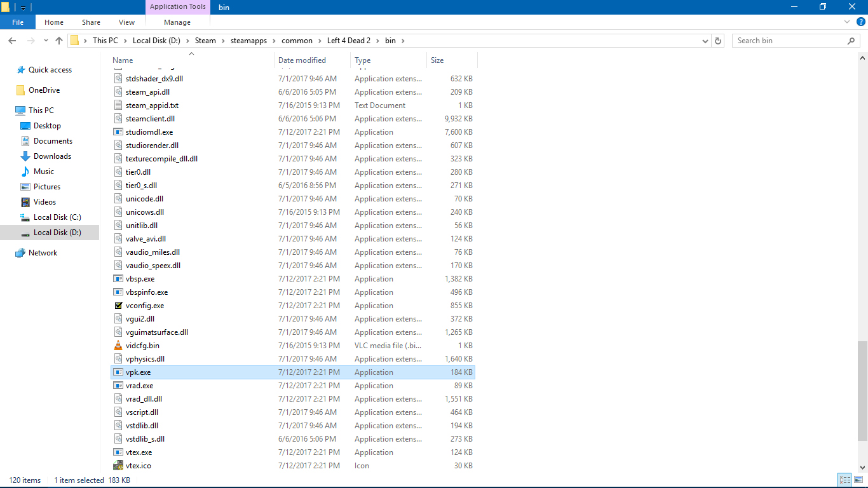
Task: Select the Application Tools contextual tab
Action: point(178,7)
